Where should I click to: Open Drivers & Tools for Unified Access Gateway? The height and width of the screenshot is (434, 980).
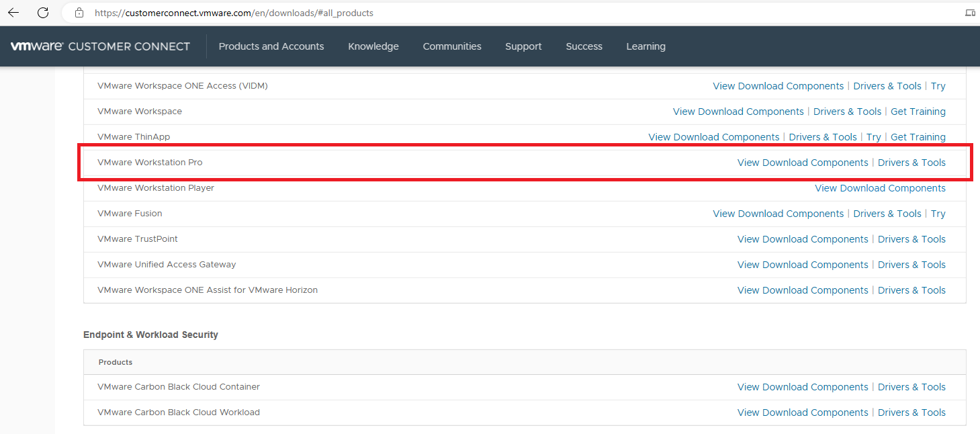coord(911,265)
